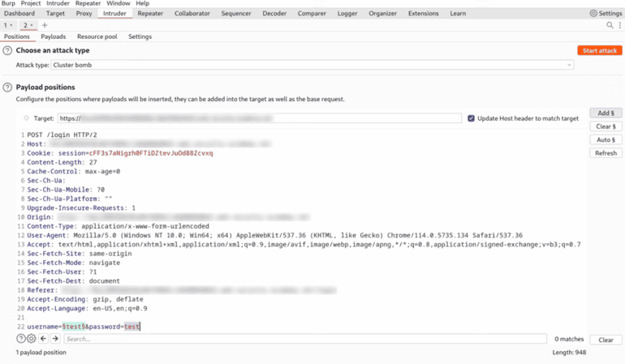Click the request Search input field
Screen dimensions: 625x364
pos(305,339)
